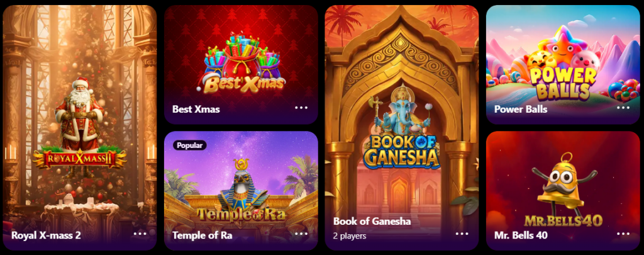Click the Best Xmas title label
The height and width of the screenshot is (255, 644).
(x=196, y=110)
